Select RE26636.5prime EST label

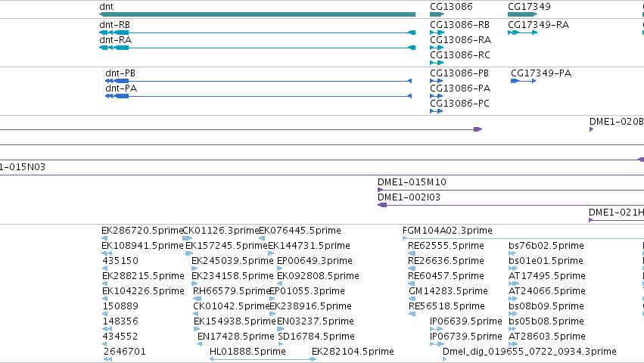[x=446, y=261]
